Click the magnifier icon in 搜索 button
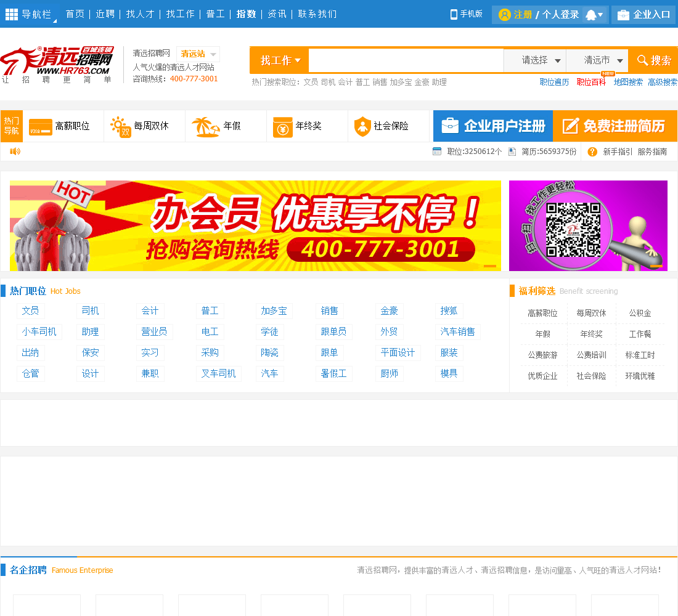This screenshot has width=678, height=616. (642, 60)
